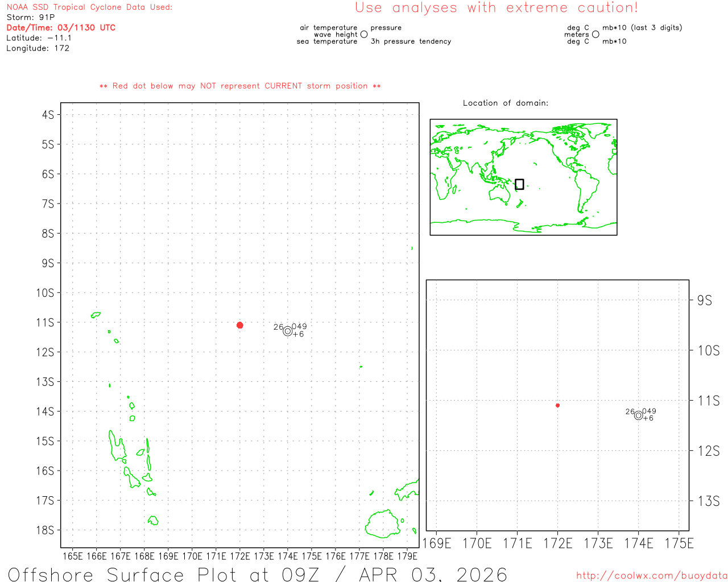Click the small red storm dot in the zoomed inset map

[x=557, y=405]
